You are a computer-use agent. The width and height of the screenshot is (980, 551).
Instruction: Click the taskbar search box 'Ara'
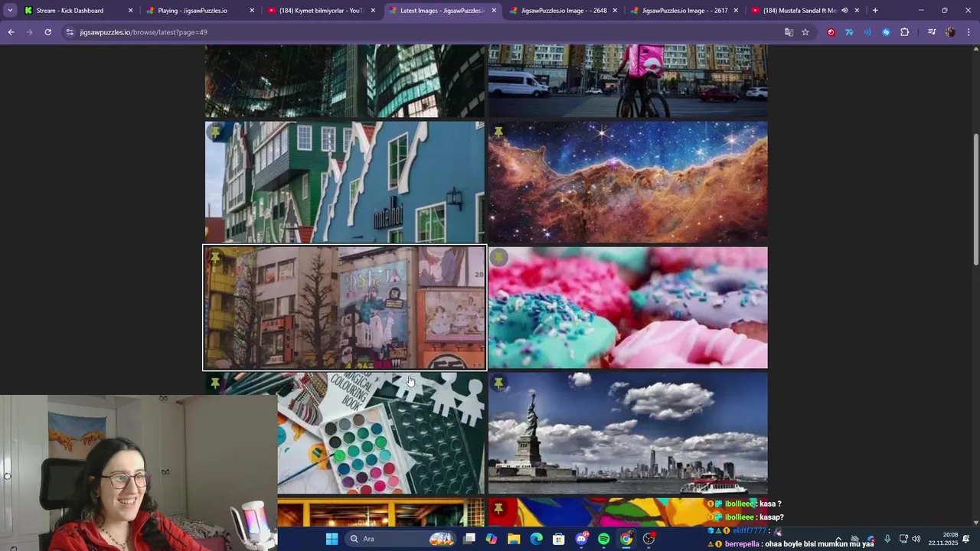(400, 539)
